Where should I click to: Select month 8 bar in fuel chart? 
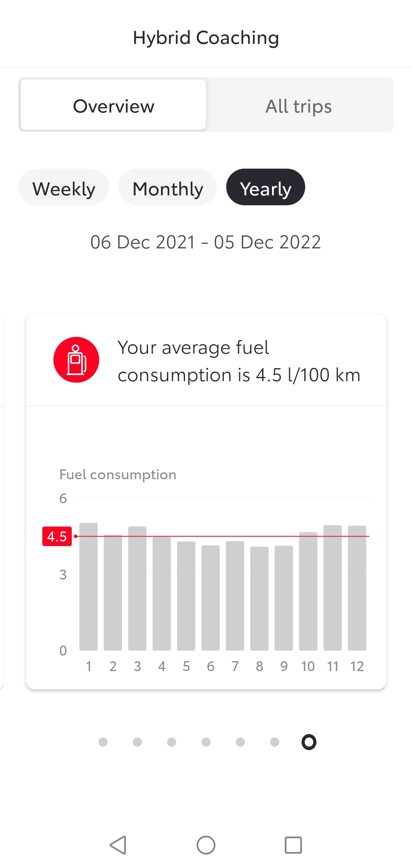tap(259, 599)
